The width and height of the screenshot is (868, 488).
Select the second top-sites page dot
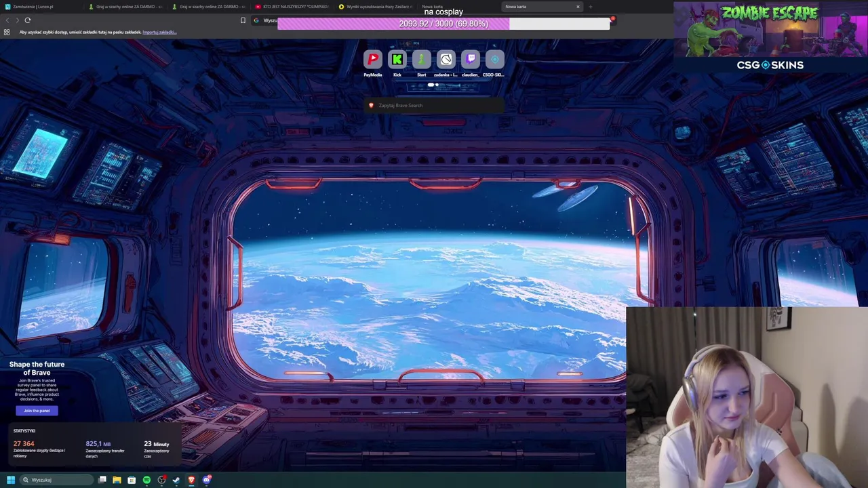coord(437,85)
